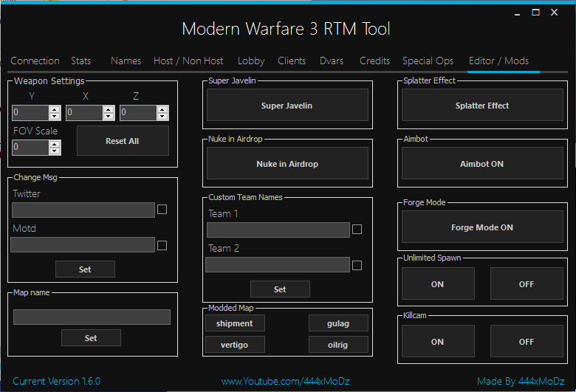Screen dimensions: 576x392
Task: Turn Killcam ON
Action: click(438, 341)
